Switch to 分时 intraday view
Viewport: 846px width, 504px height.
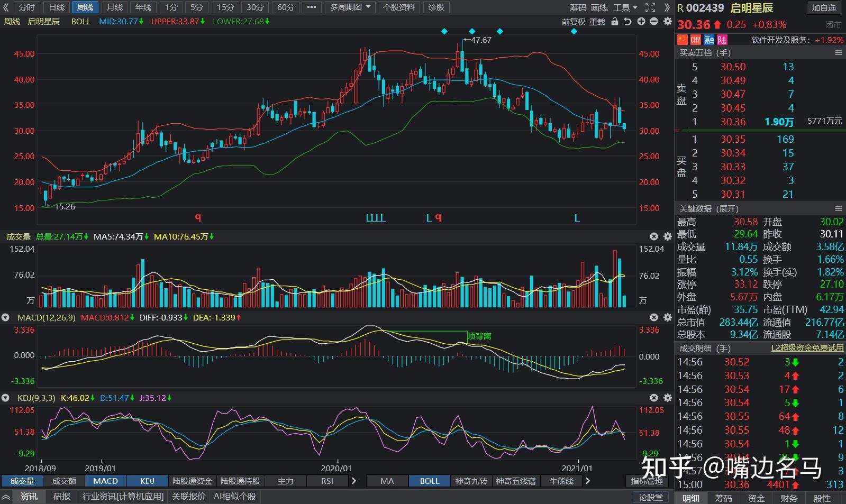[27, 7]
